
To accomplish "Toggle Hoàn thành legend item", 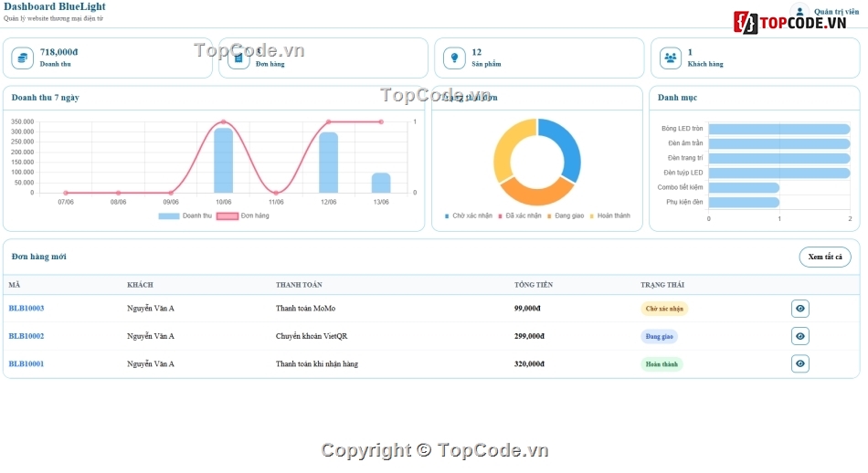I will click(x=609, y=215).
